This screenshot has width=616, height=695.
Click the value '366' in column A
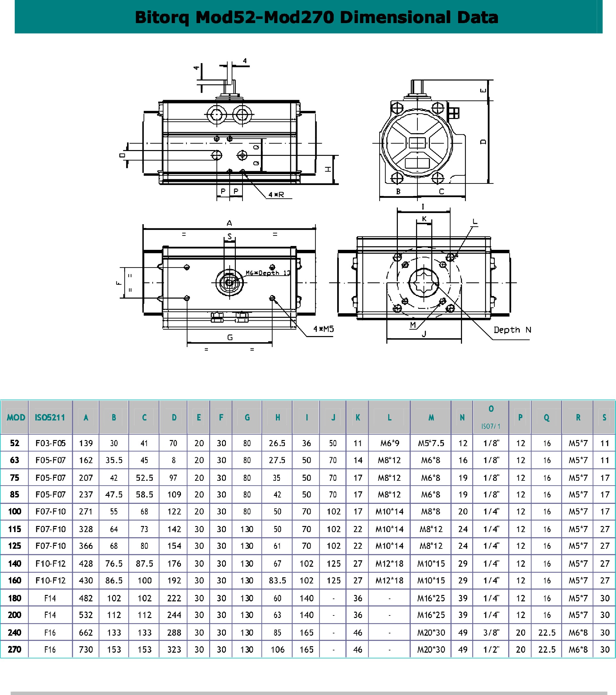tap(86, 546)
